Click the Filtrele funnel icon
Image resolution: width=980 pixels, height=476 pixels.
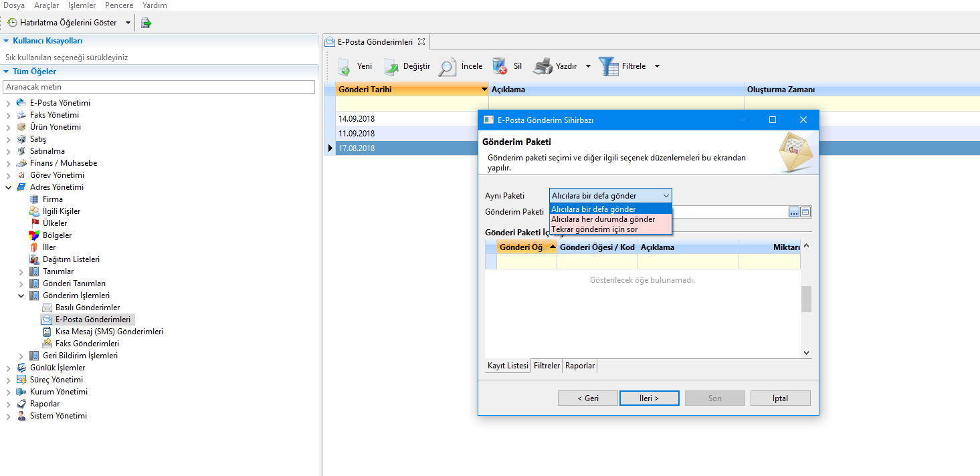point(608,66)
